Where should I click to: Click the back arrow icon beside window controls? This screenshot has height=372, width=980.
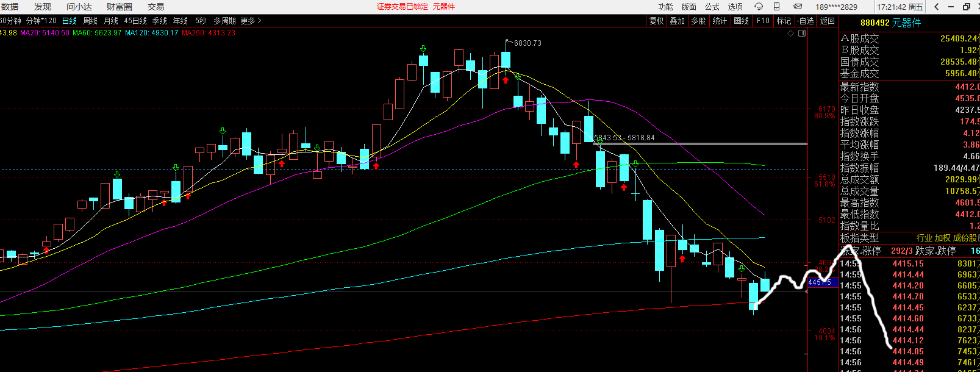(936, 7)
